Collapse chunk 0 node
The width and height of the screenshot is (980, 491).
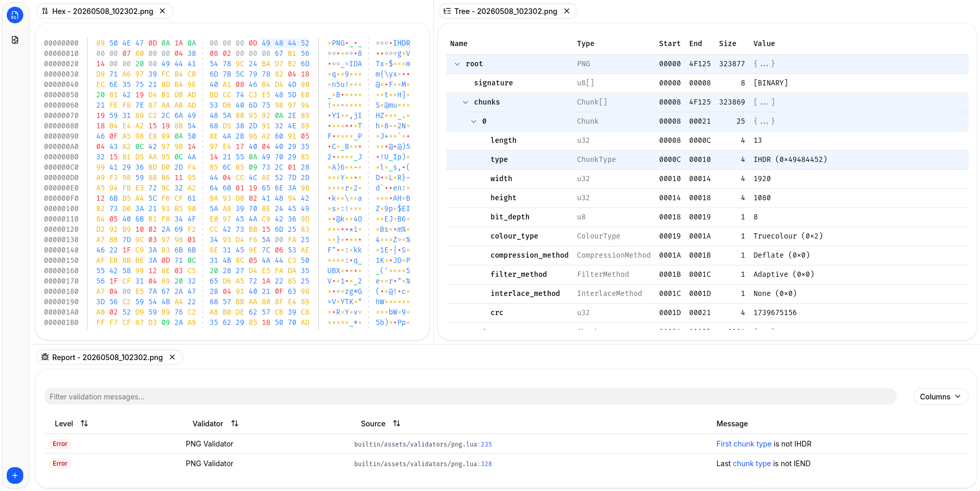point(474,121)
